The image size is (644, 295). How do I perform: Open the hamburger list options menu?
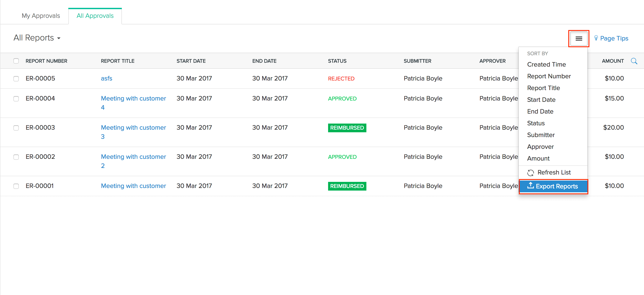pos(579,38)
